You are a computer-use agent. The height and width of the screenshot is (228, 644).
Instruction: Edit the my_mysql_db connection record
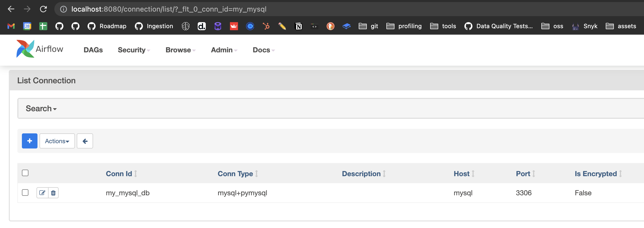[42, 193]
